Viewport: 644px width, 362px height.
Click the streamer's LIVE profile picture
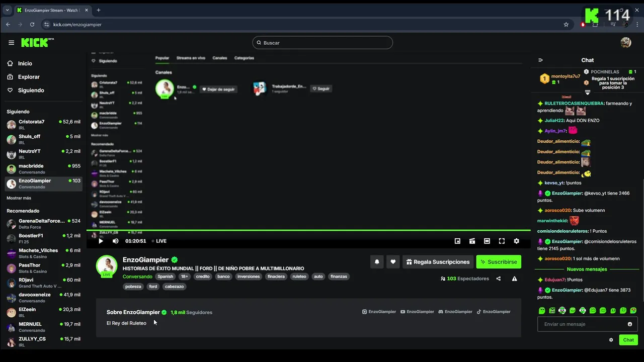coord(107,266)
